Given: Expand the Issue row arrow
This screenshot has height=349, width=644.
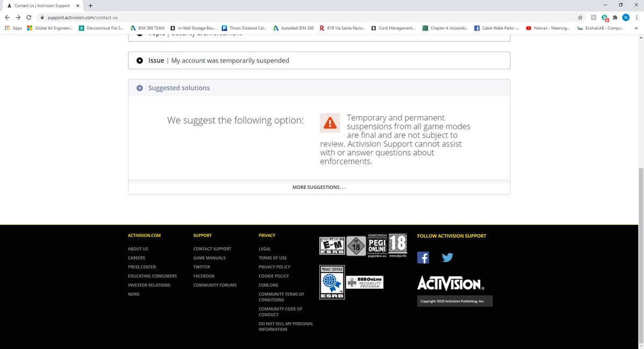Looking at the screenshot, I should [140, 61].
